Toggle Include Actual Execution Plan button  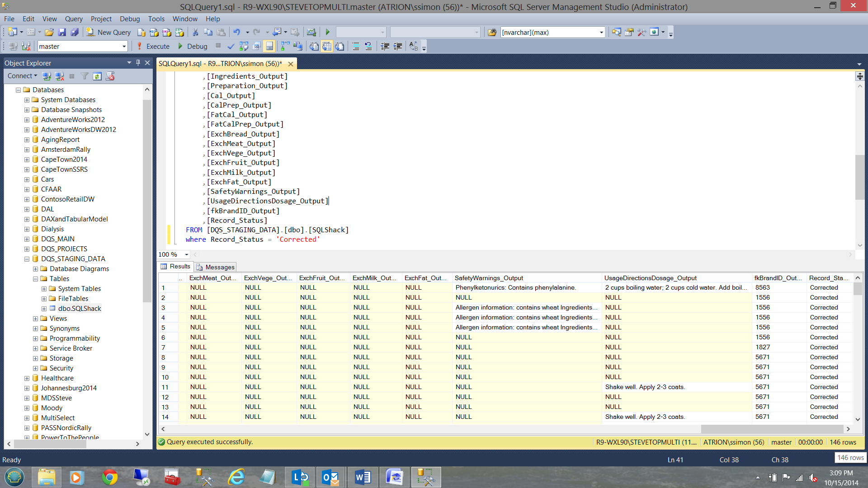285,46
